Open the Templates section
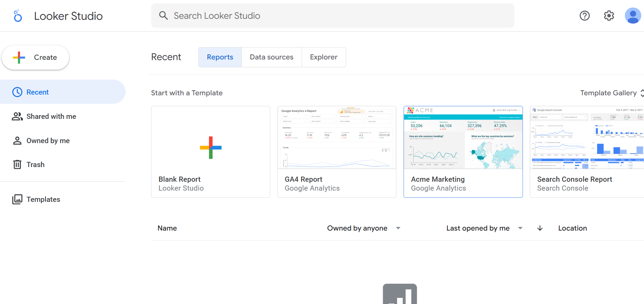Viewport: 644px width, 304px height. (63, 199)
